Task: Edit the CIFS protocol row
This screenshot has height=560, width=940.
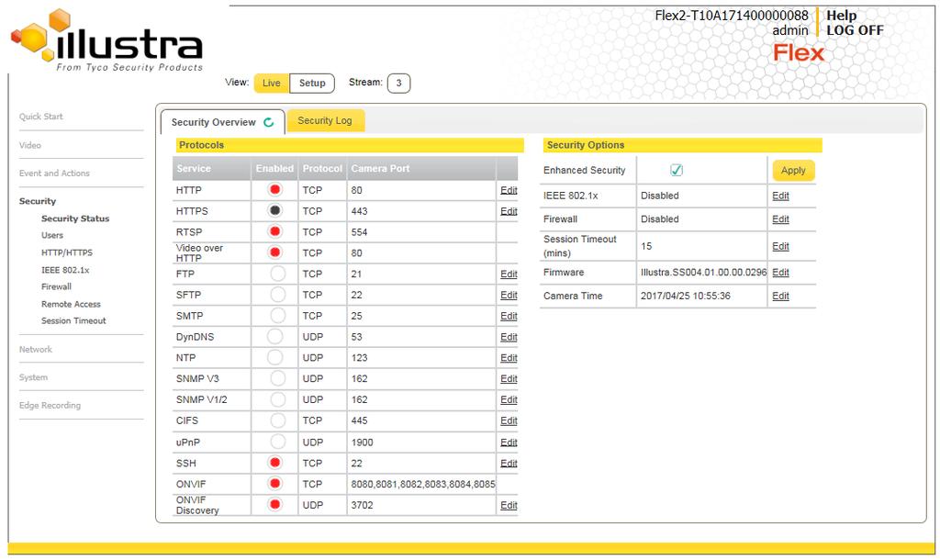Action: 509,420
